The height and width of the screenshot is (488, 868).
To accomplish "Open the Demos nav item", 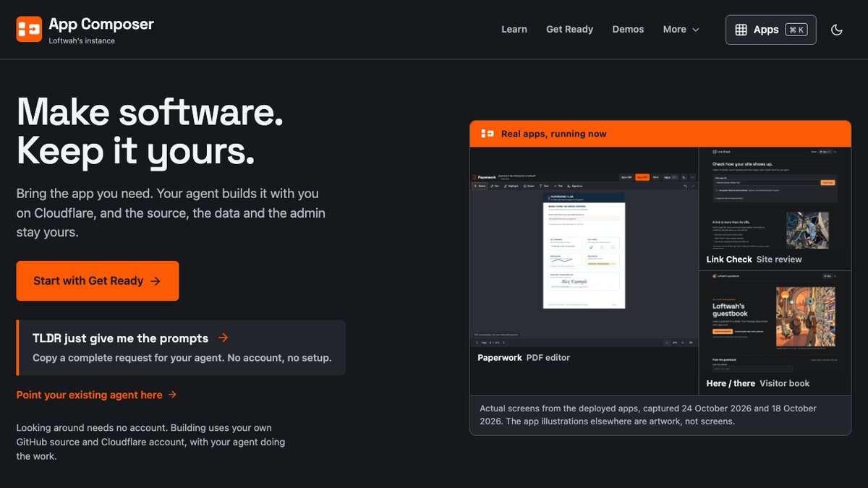I will 628,30.
